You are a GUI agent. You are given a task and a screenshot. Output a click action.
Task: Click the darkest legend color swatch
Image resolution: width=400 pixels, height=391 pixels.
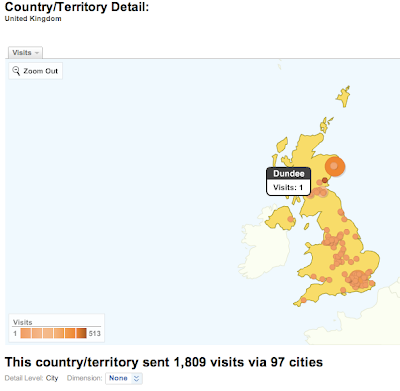click(81, 333)
